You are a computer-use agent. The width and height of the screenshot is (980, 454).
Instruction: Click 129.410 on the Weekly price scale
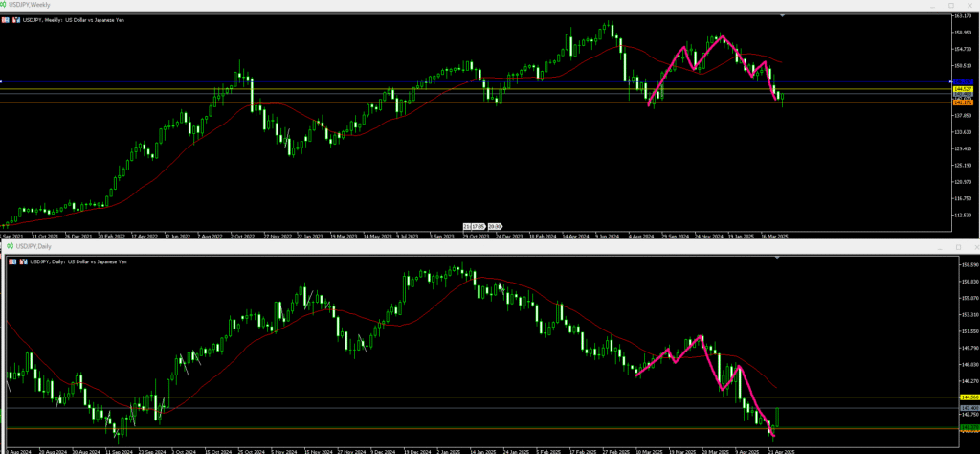(x=963, y=148)
